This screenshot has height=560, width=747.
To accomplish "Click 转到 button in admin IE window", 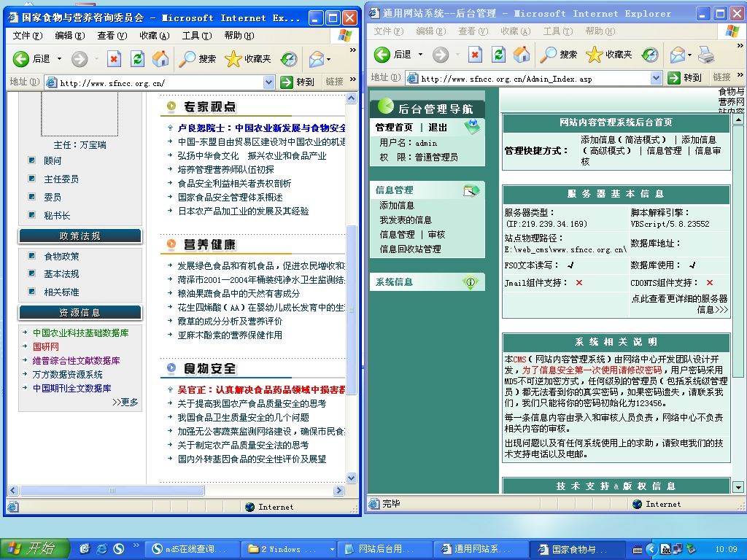I will (x=685, y=77).
